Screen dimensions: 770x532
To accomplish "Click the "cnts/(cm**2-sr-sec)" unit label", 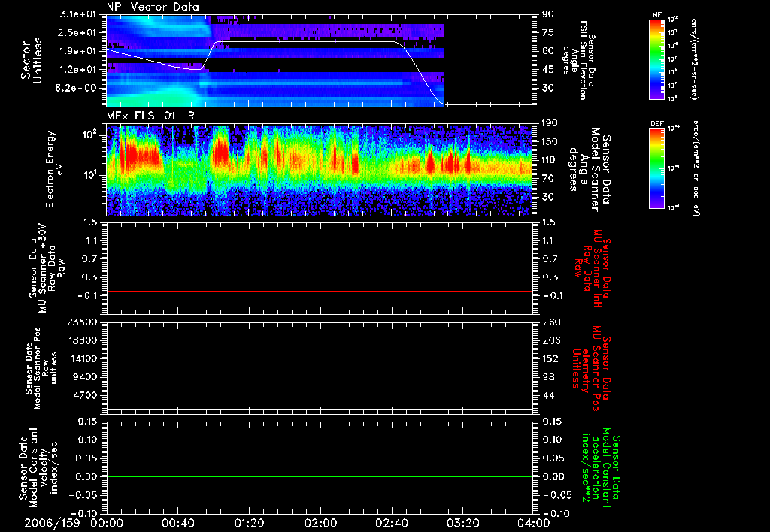I will tap(693, 59).
